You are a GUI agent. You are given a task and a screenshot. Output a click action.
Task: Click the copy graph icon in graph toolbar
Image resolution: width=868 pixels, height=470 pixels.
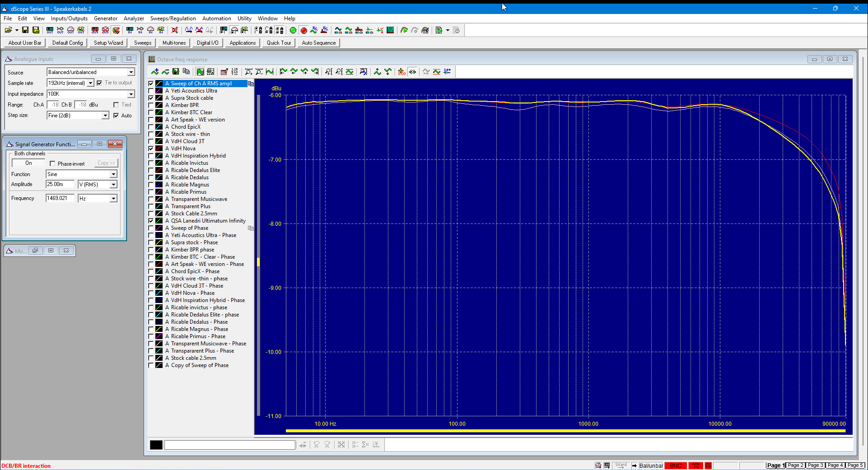coord(186,72)
